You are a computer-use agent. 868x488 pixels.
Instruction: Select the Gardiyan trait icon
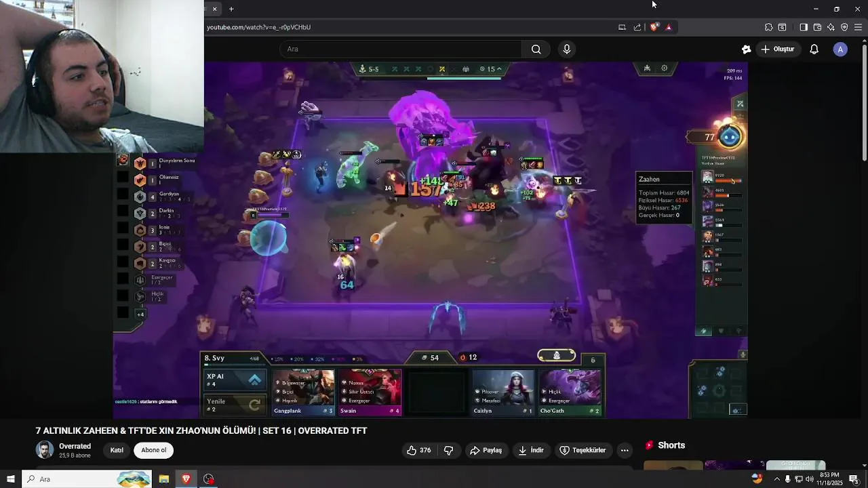click(140, 197)
